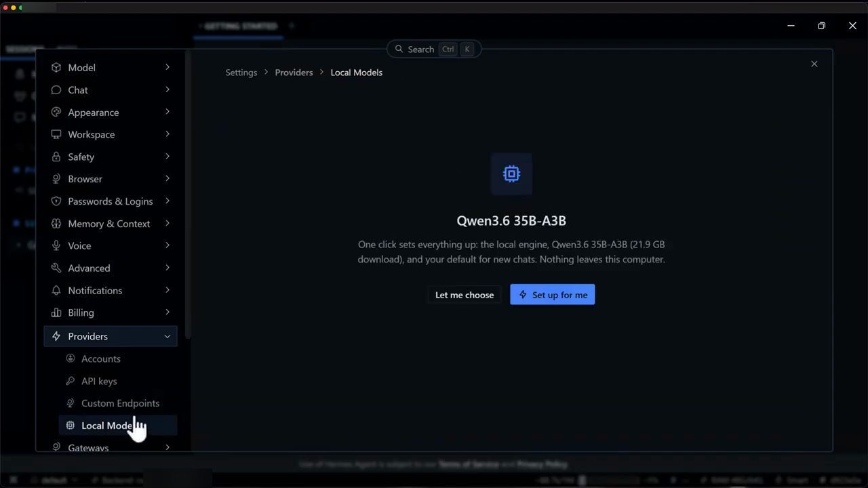Click the Set up for me button
This screenshot has width=868, height=488.
(553, 295)
